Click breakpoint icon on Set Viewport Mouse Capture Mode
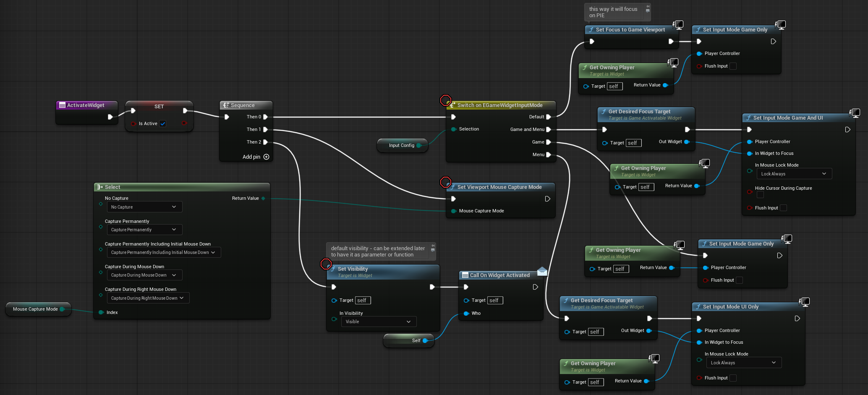 point(445,182)
